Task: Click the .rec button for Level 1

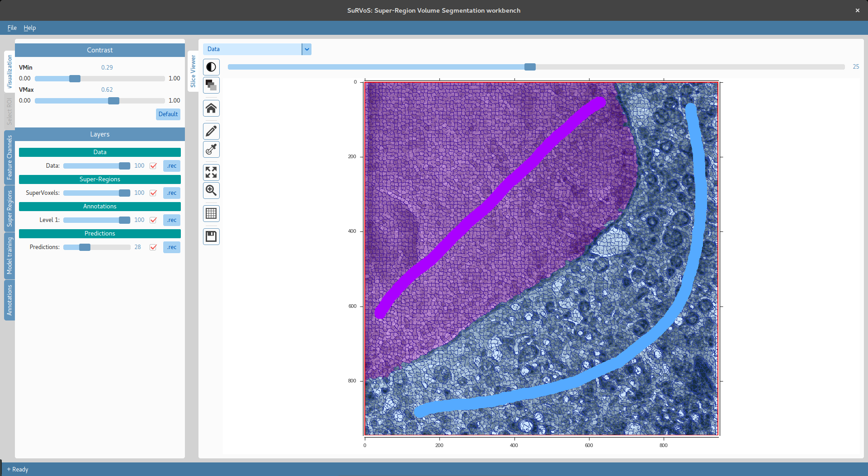Action: click(172, 220)
